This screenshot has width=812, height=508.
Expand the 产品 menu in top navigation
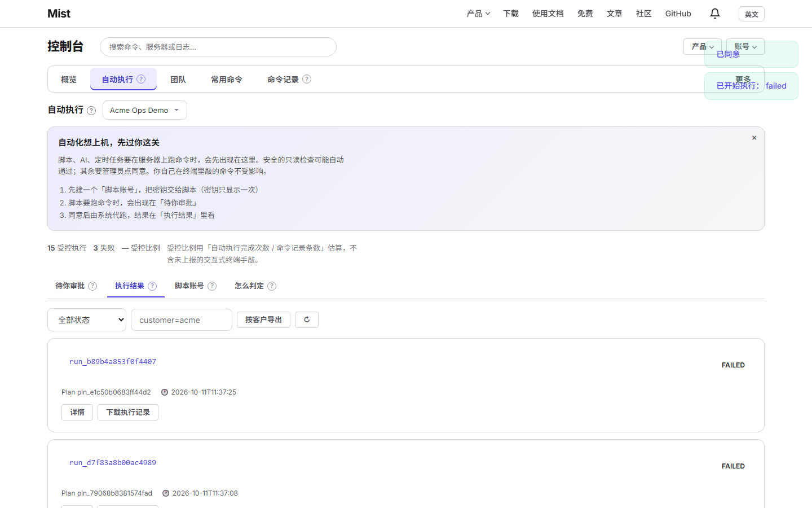click(478, 14)
